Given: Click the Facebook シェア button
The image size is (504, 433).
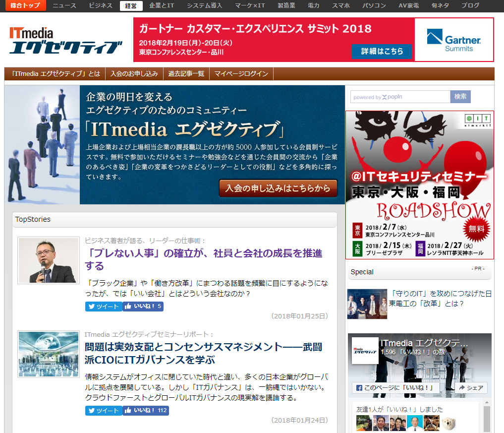Looking at the screenshot, I should click(x=471, y=388).
